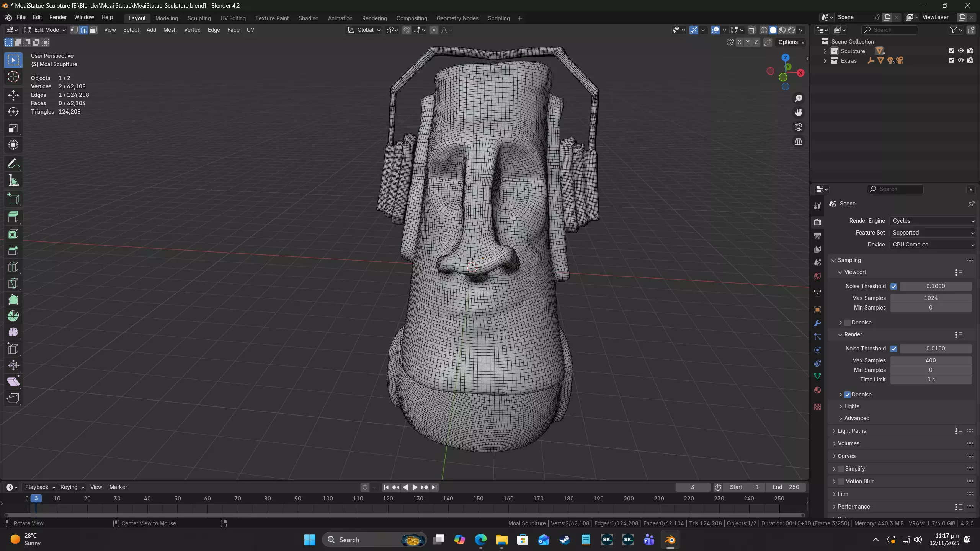The height and width of the screenshot is (551, 980).
Task: Select the Measure ruler tool
Action: (x=13, y=181)
